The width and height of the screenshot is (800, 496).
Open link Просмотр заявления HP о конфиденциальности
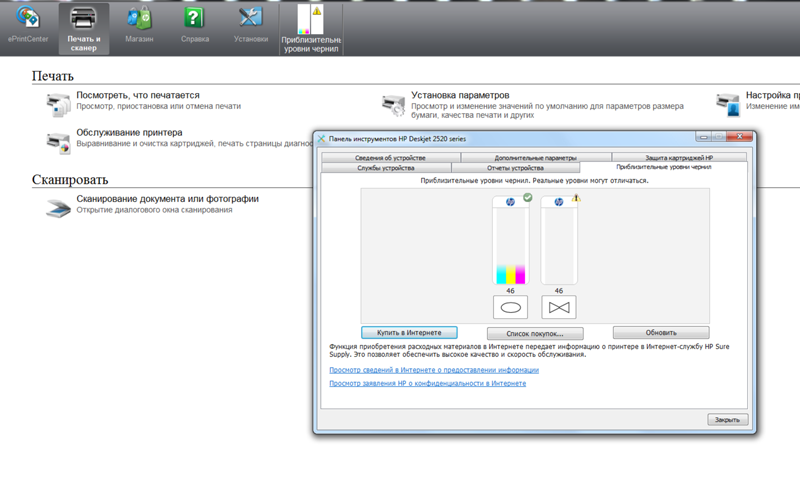(x=428, y=383)
